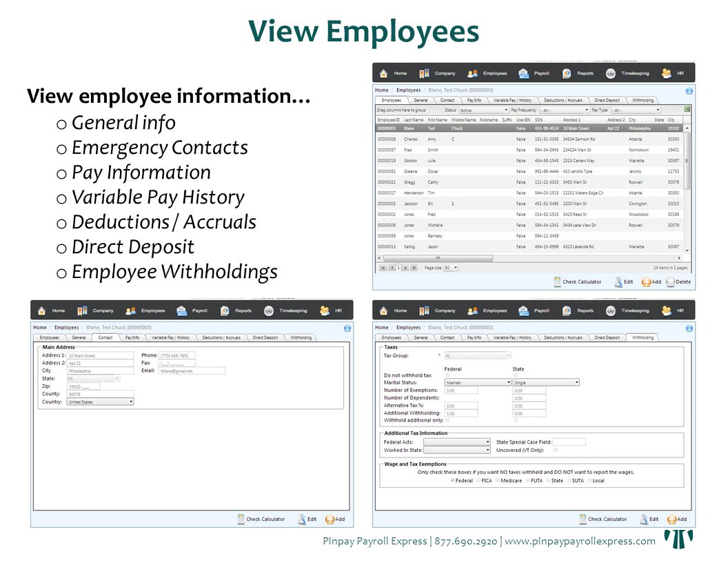Click Check Calculator in employee list window
Image resolution: width=728 pixels, height=563 pixels.
tap(577, 282)
